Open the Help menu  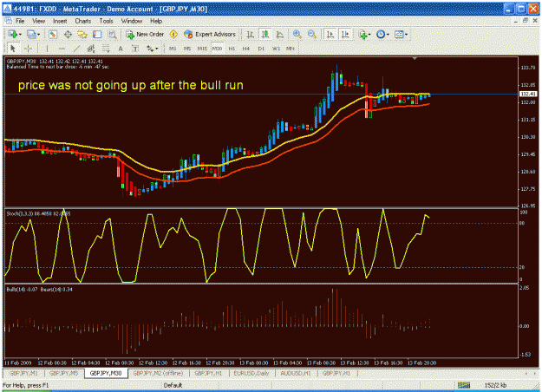click(156, 21)
